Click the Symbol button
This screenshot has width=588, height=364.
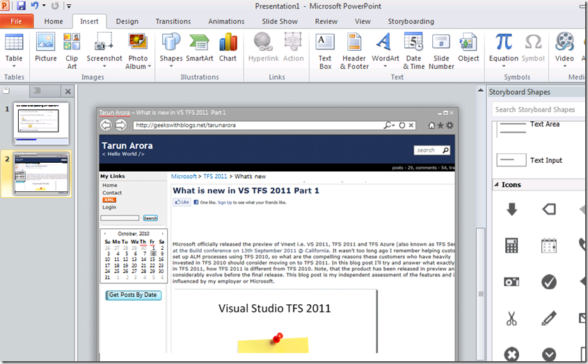point(533,47)
